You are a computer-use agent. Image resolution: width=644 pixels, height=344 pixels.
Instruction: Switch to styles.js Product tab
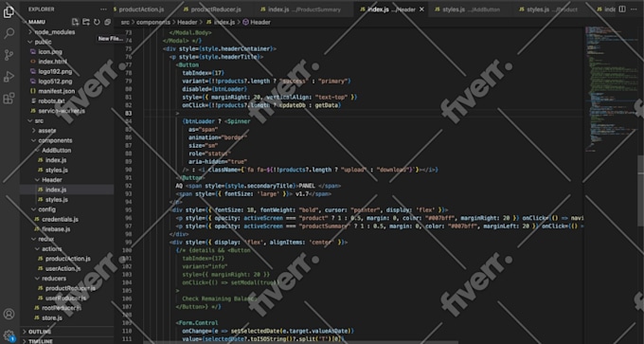point(551,9)
